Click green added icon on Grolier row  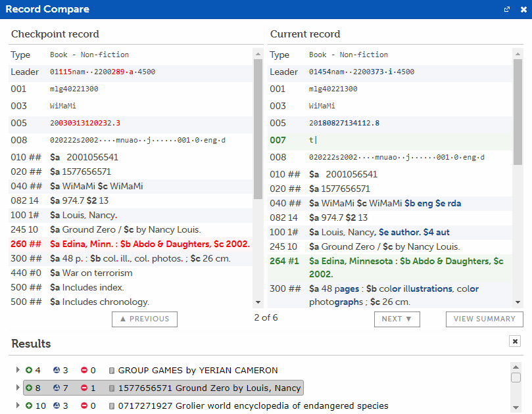click(x=29, y=406)
